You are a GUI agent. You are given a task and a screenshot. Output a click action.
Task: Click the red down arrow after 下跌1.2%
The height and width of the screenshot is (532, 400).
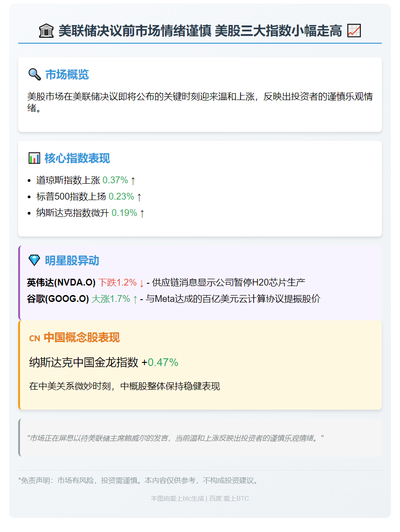[x=141, y=283]
